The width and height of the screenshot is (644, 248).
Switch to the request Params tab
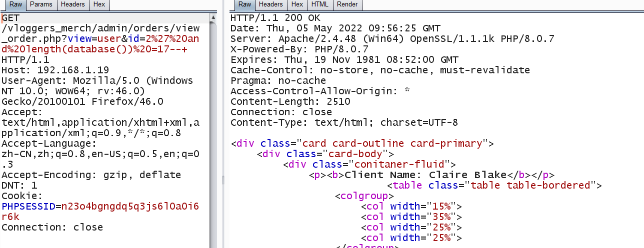pyautogui.click(x=40, y=5)
